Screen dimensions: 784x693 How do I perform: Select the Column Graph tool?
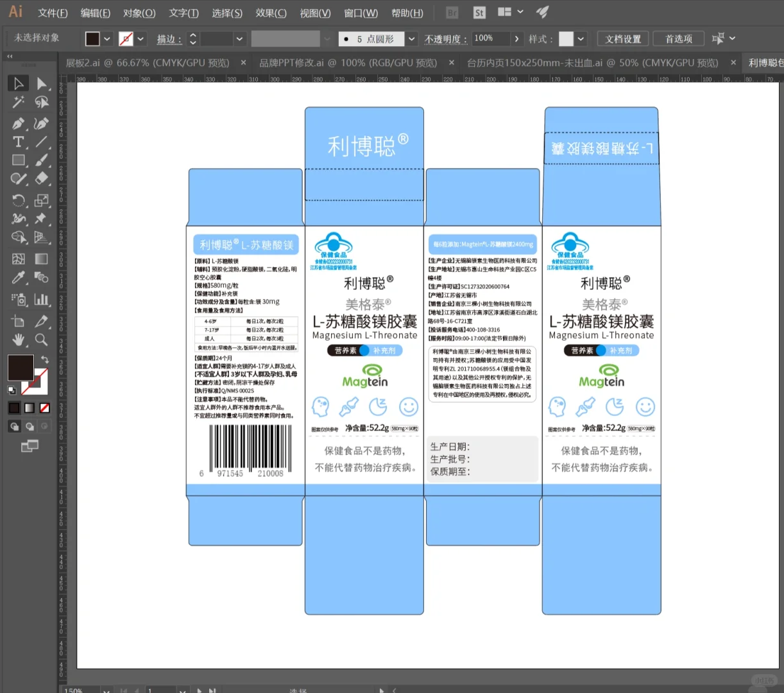(42, 299)
